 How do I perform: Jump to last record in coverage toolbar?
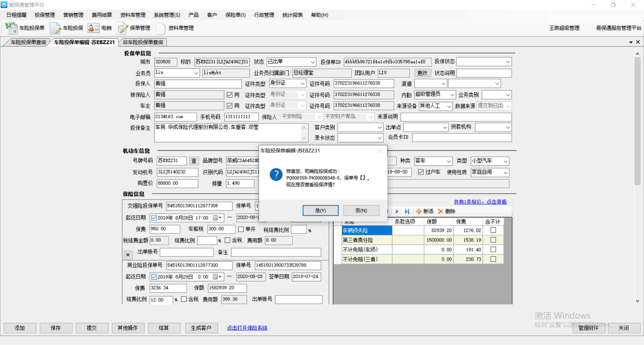coord(407,211)
